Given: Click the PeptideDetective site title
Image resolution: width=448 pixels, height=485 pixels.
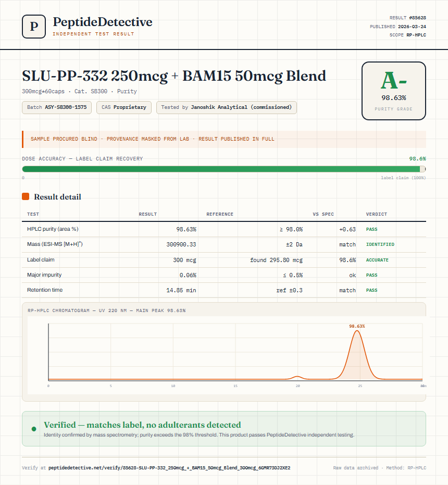Looking at the screenshot, I should [x=103, y=22].
